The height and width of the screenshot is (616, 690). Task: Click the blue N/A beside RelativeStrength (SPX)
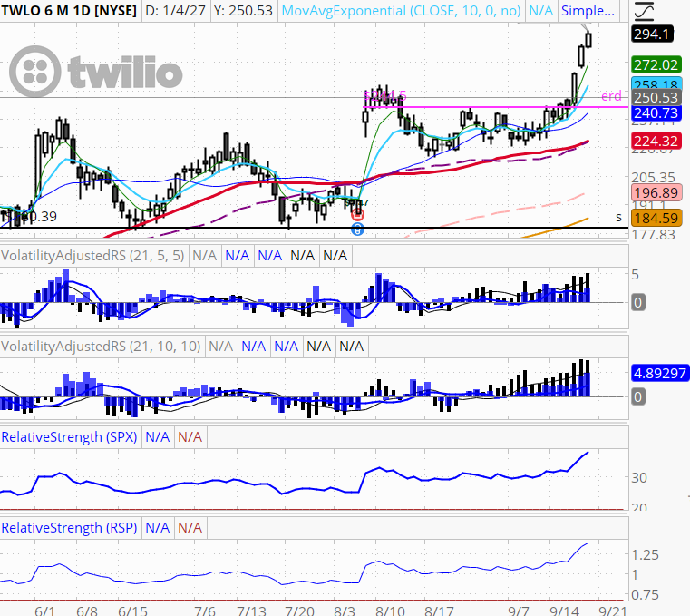click(157, 437)
